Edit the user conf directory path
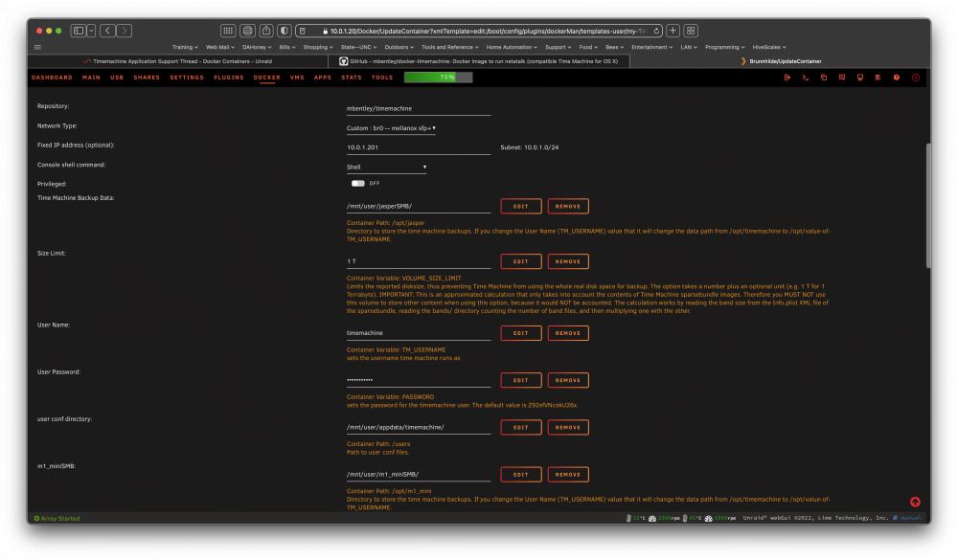The width and height of the screenshot is (958, 560). coord(520,428)
